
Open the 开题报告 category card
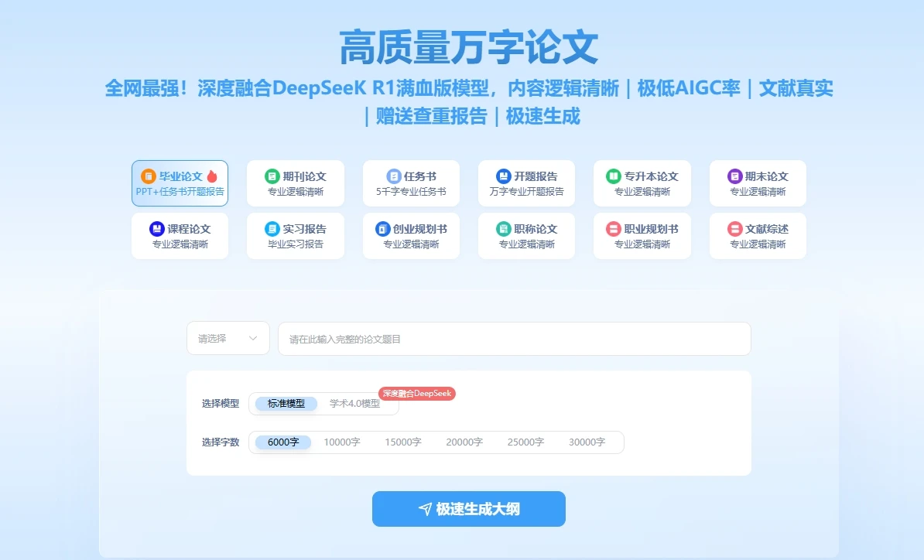(526, 183)
